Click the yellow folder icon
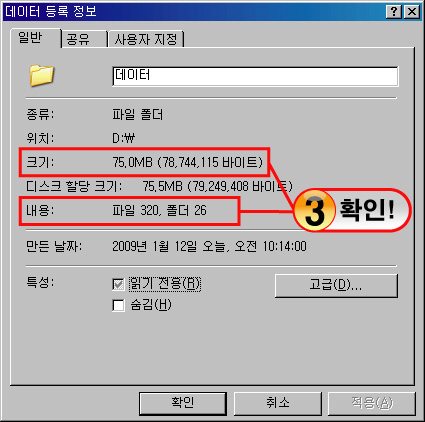Viewport: 425px width, 422px height. coord(42,76)
